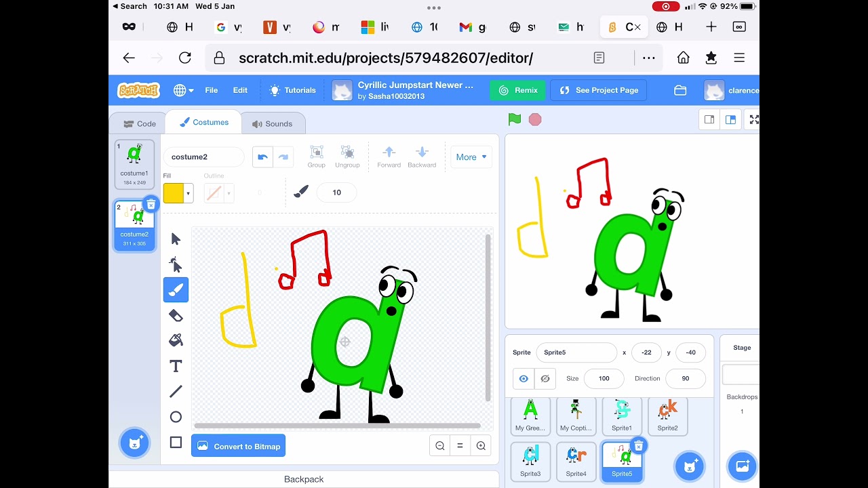Open the Outline color dropdown
The height and width of the screenshot is (488, 868).
pyautogui.click(x=219, y=193)
